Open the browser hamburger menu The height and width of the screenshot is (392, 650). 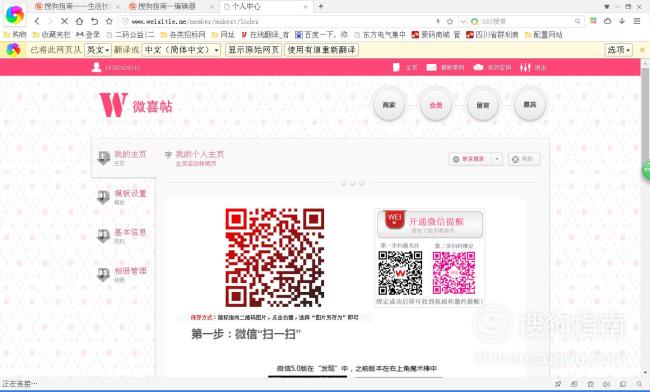[x=637, y=21]
